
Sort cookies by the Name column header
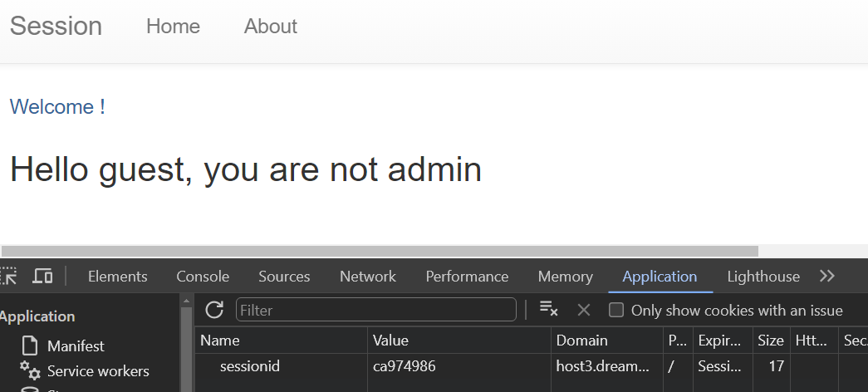click(x=282, y=340)
